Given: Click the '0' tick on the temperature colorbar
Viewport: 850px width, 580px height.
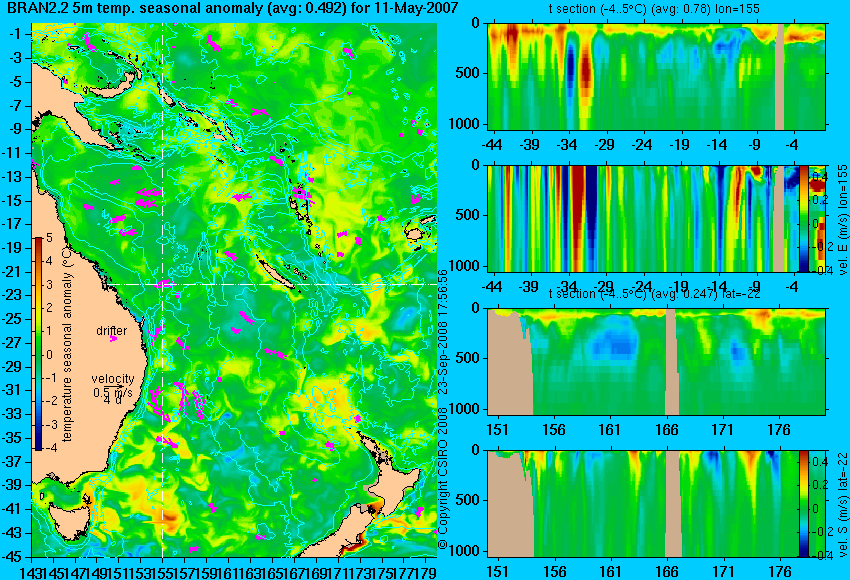Looking at the screenshot, I should [x=49, y=355].
